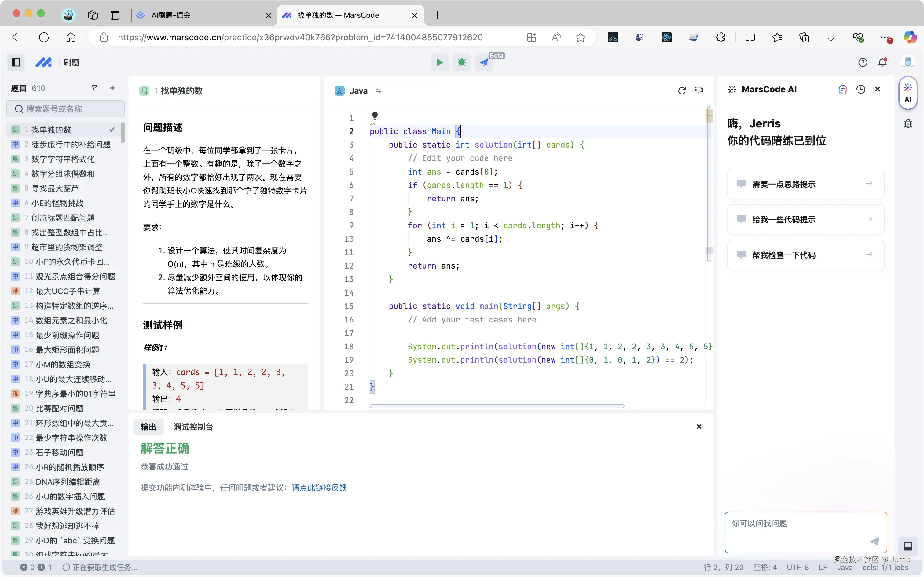Open the problem list filter

pyautogui.click(x=94, y=88)
